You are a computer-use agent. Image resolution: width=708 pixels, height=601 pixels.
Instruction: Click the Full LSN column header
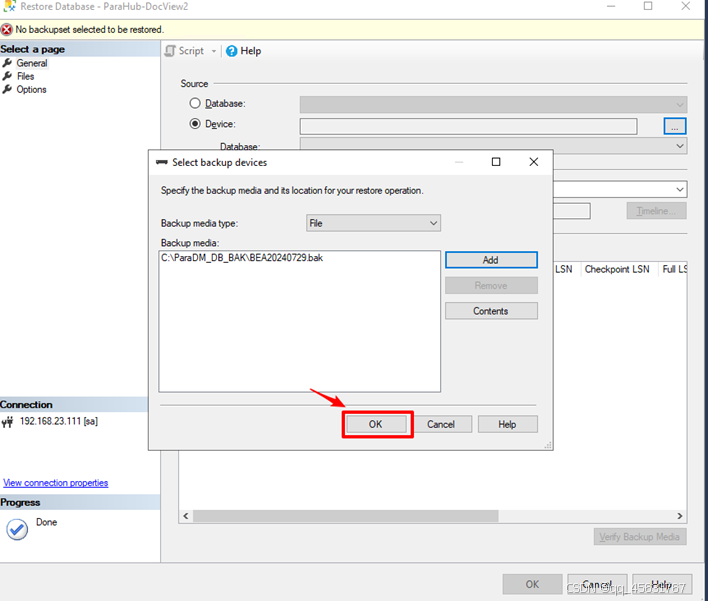(x=674, y=269)
